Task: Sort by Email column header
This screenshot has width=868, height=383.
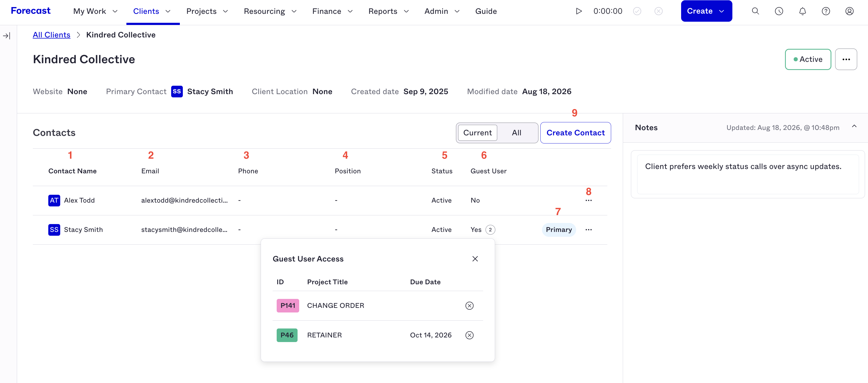Action: (150, 171)
